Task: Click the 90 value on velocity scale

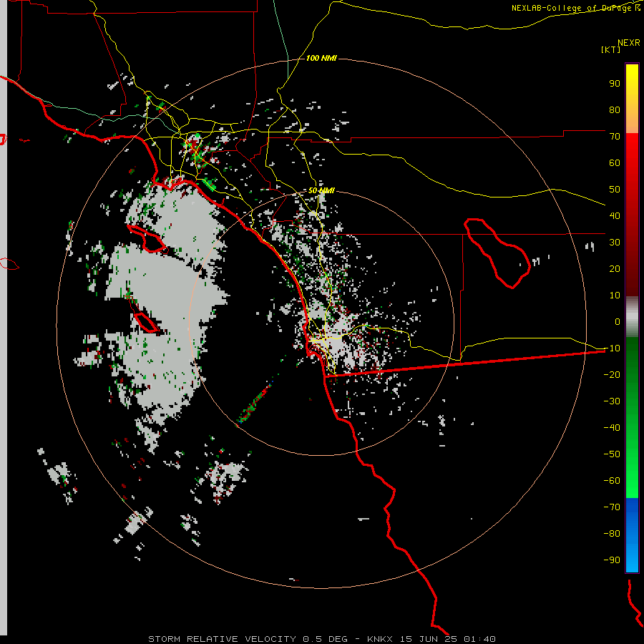Action: point(615,84)
